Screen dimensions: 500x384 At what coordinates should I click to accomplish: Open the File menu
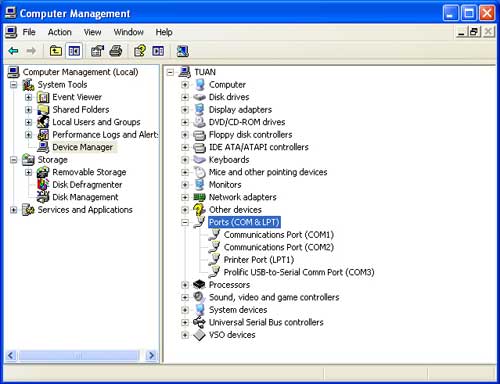pos(29,32)
